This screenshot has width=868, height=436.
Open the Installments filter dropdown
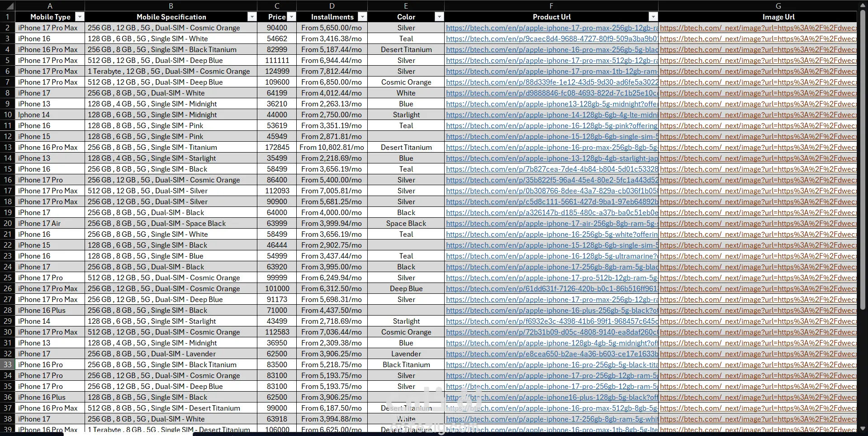coord(362,17)
